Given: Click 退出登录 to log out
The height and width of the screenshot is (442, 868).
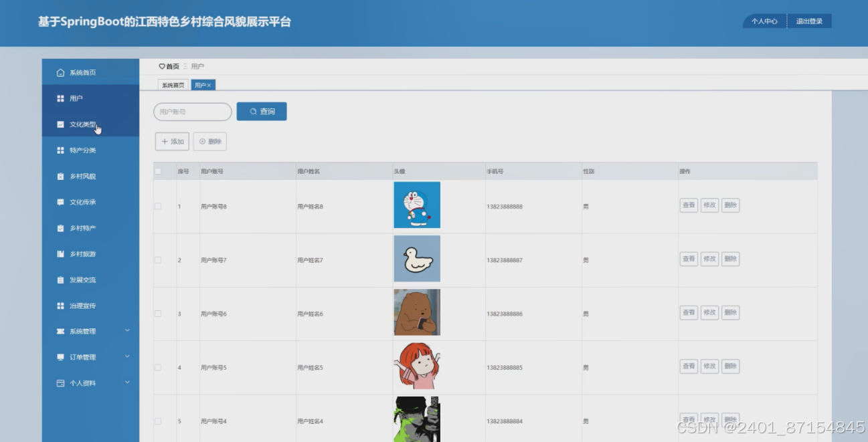Looking at the screenshot, I should coord(809,21).
